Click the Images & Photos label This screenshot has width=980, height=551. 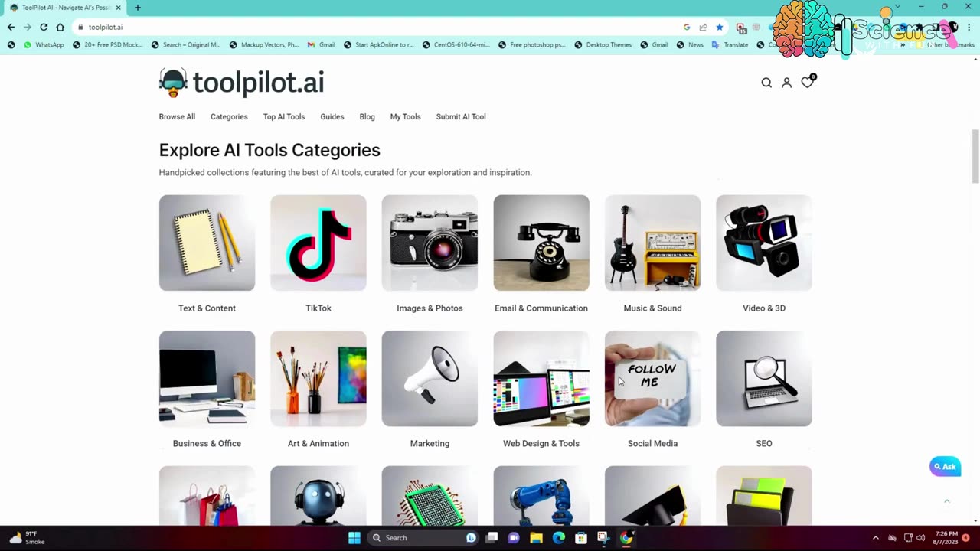click(430, 308)
